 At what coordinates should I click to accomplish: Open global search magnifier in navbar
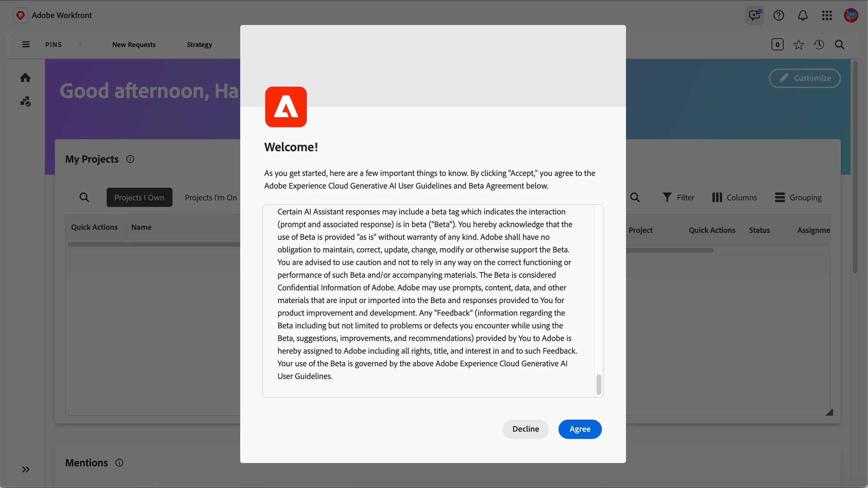tap(839, 45)
